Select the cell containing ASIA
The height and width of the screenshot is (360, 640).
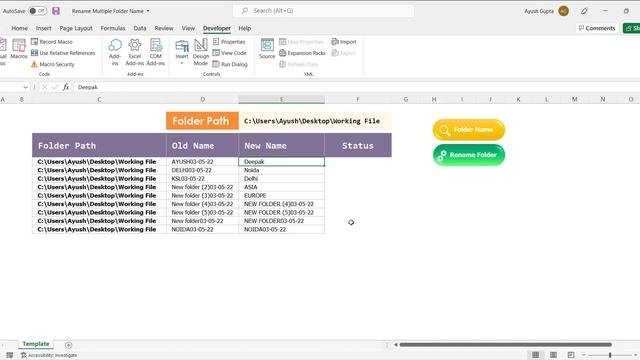(x=282, y=187)
